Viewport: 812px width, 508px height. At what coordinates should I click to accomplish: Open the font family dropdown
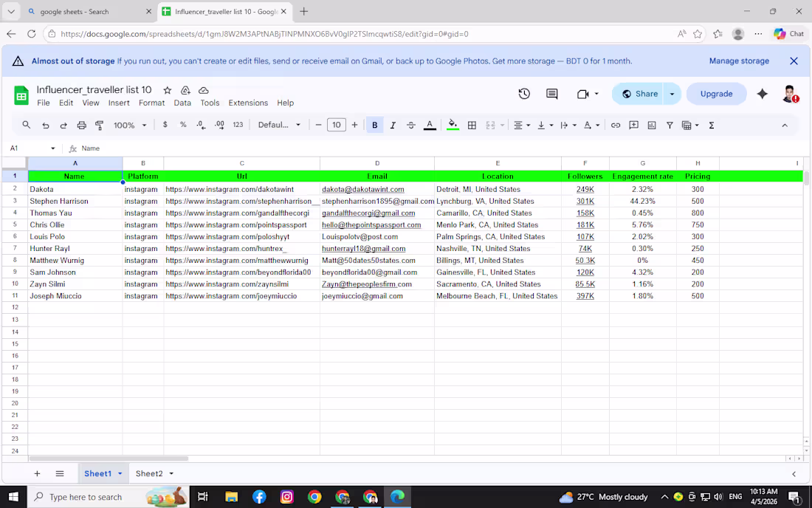[279, 125]
